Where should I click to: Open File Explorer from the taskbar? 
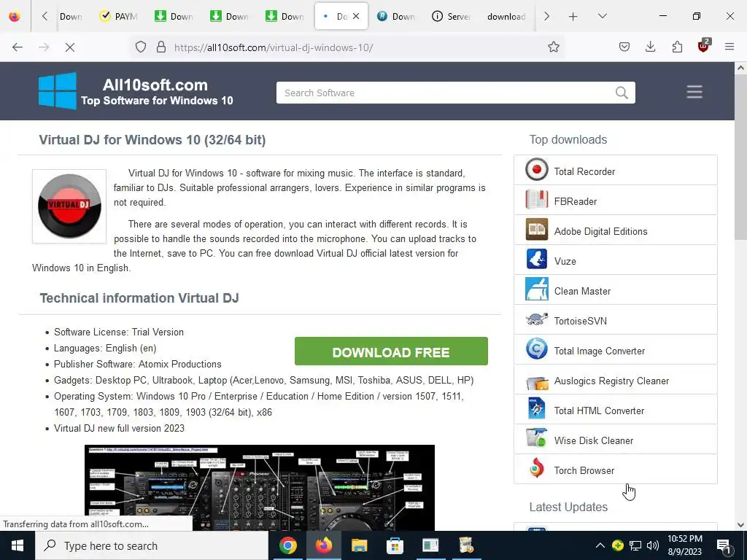click(x=359, y=545)
